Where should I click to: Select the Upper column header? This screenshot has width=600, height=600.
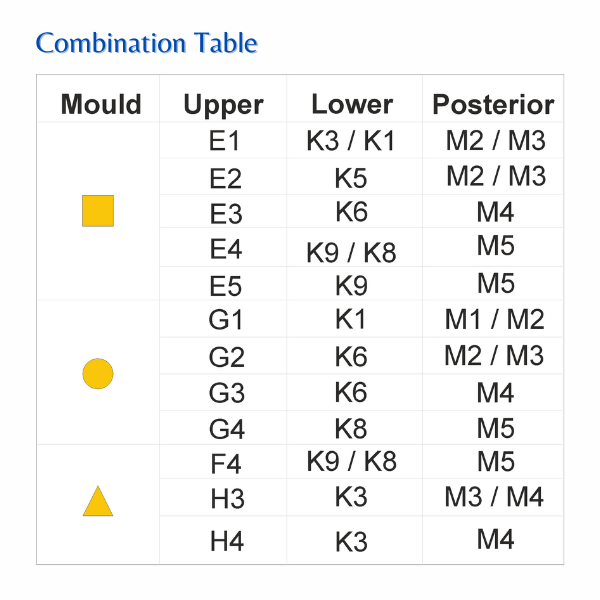tap(223, 105)
